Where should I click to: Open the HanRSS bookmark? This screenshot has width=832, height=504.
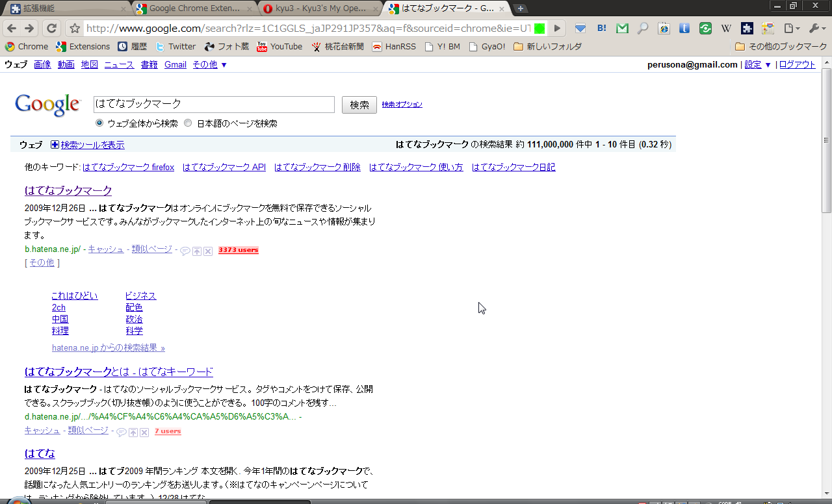tap(394, 47)
